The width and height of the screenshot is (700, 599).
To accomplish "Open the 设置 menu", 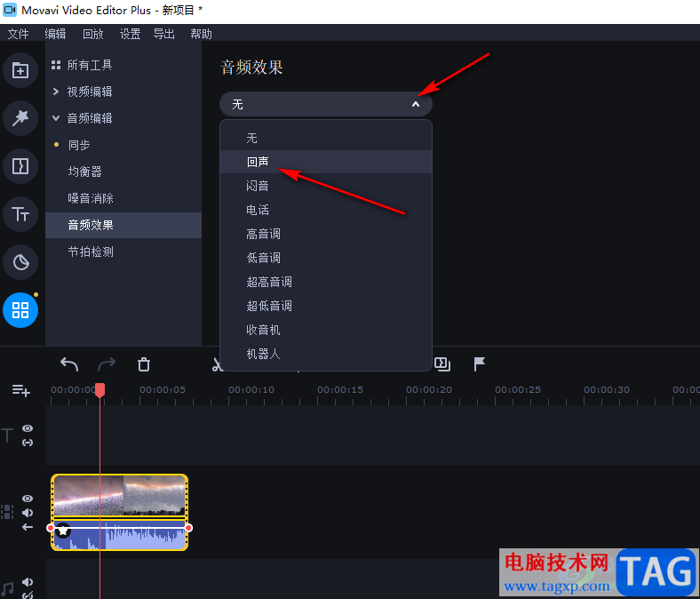I will (x=130, y=34).
